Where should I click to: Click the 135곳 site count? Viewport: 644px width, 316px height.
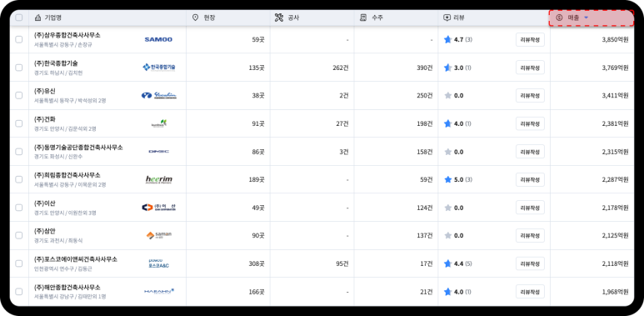(x=257, y=68)
